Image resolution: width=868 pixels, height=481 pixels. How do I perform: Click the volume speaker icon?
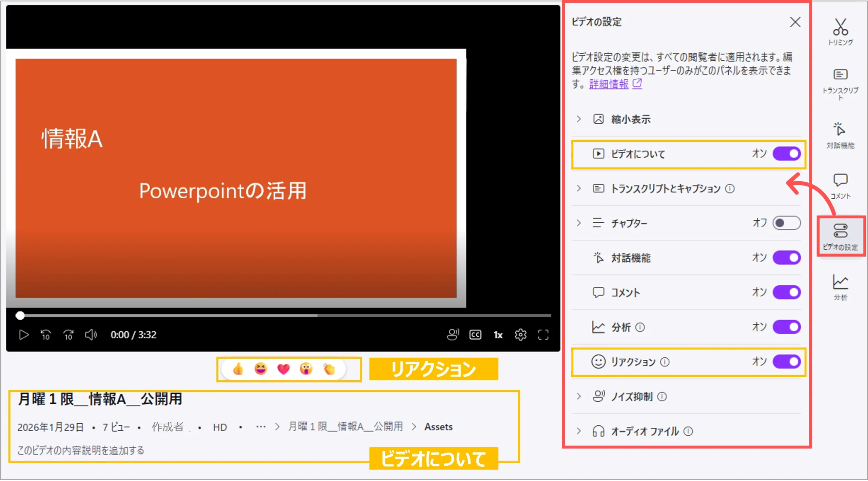coord(91,335)
